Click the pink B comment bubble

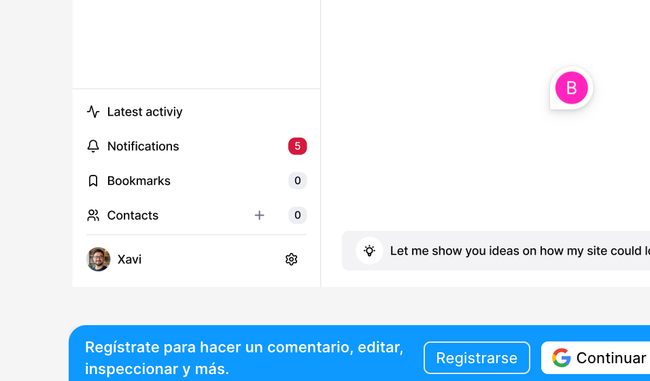click(571, 88)
